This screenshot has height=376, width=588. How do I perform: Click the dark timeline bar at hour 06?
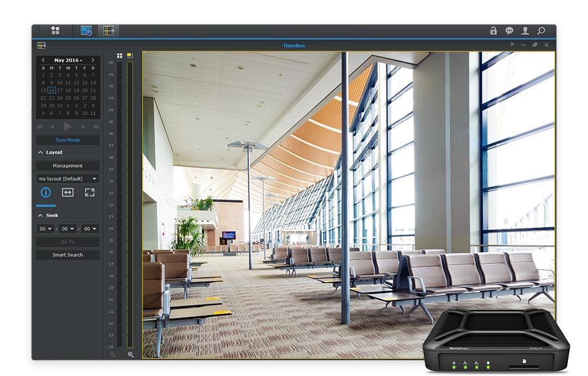coord(119,133)
